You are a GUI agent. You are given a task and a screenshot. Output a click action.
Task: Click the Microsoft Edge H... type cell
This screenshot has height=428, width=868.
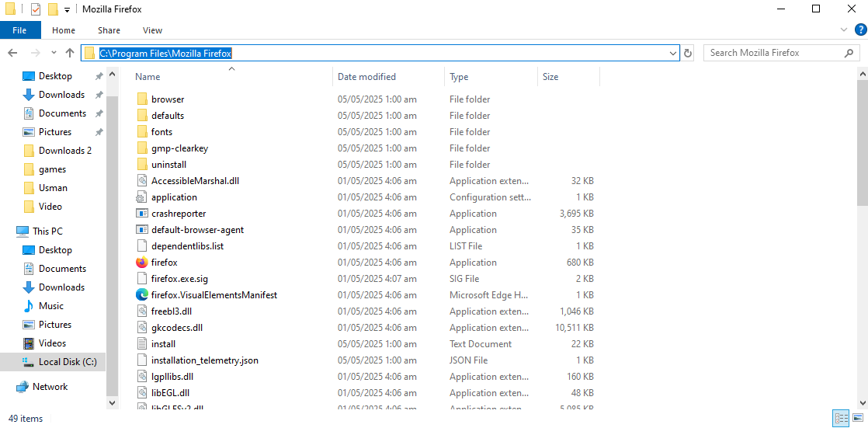(489, 295)
